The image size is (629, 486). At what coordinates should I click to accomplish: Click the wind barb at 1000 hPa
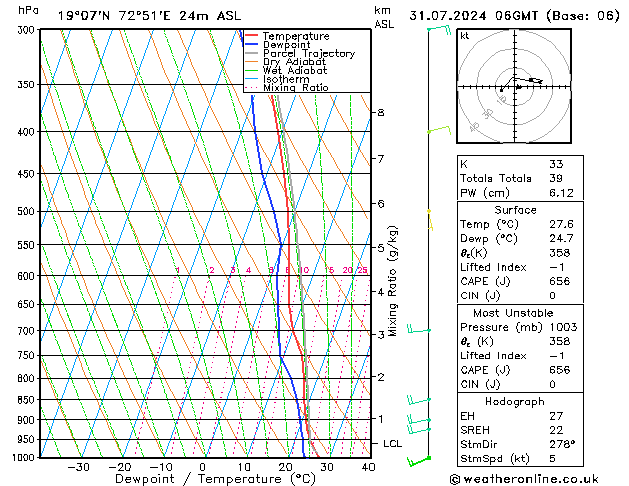424,459
